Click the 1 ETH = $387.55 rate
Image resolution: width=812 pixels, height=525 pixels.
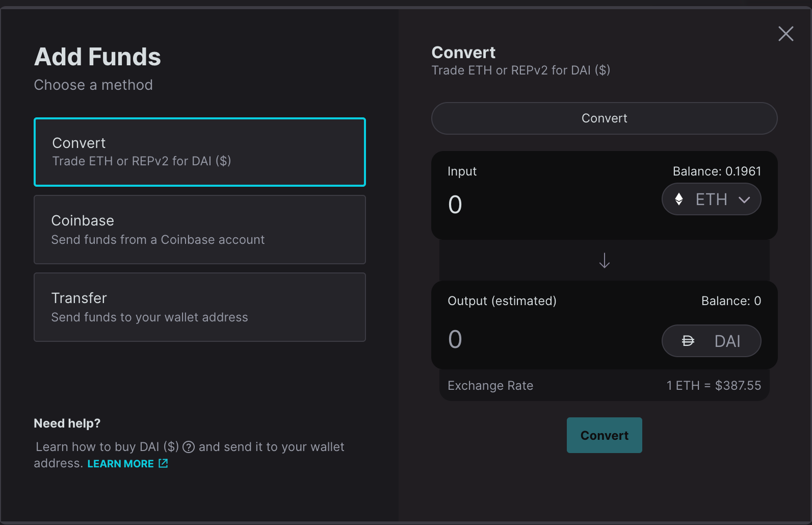click(714, 386)
